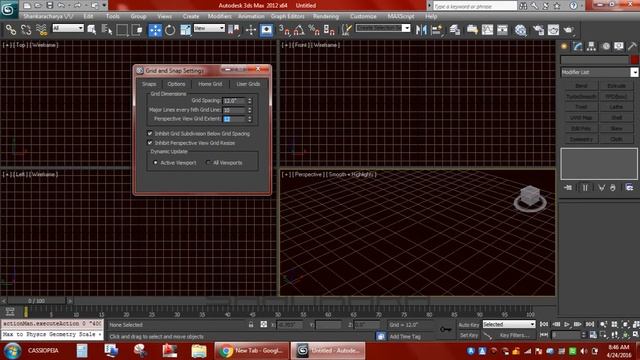This screenshot has height=360, width=640.
Task: Toggle Inhibit Perspective View Grid Resize checkbox
Action: [150, 143]
